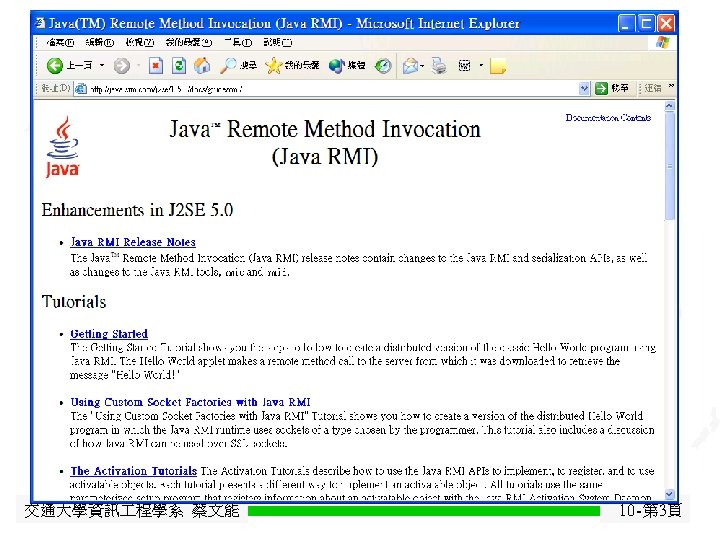720x540 pixels.
Task: Click the "Java Remote Method Invocation" page title
Action: coord(325,129)
